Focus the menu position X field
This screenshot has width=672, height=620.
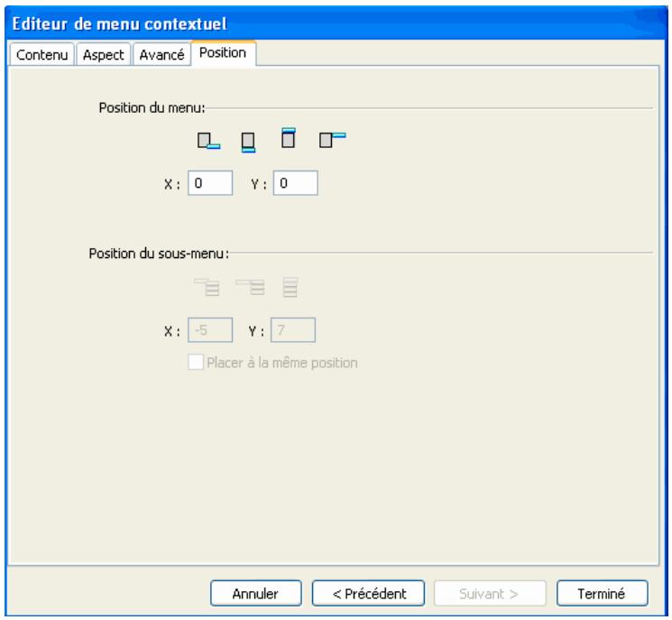coord(210,183)
